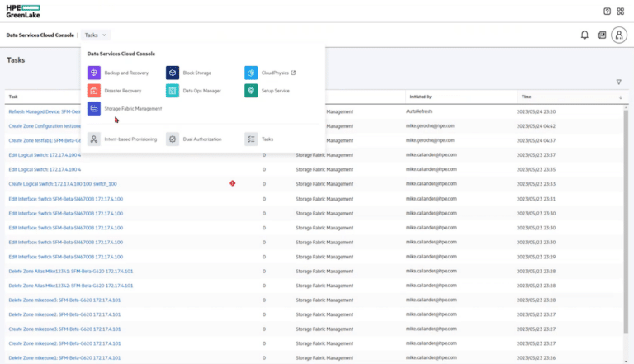
Task: Launch CloudPhysics service icon
Action: tap(251, 73)
